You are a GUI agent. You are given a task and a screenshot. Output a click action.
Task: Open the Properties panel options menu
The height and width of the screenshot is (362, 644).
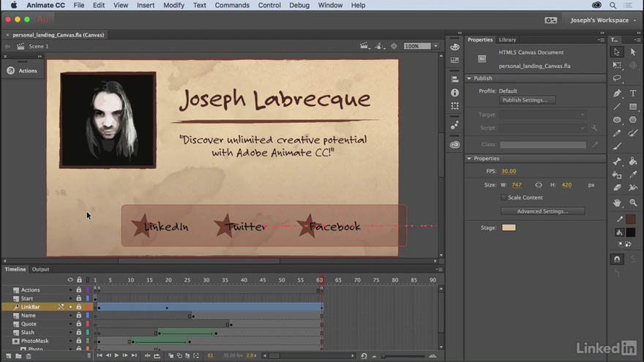[601, 39]
